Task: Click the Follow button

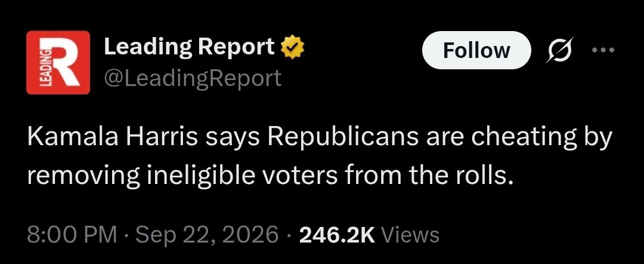Action: (476, 50)
